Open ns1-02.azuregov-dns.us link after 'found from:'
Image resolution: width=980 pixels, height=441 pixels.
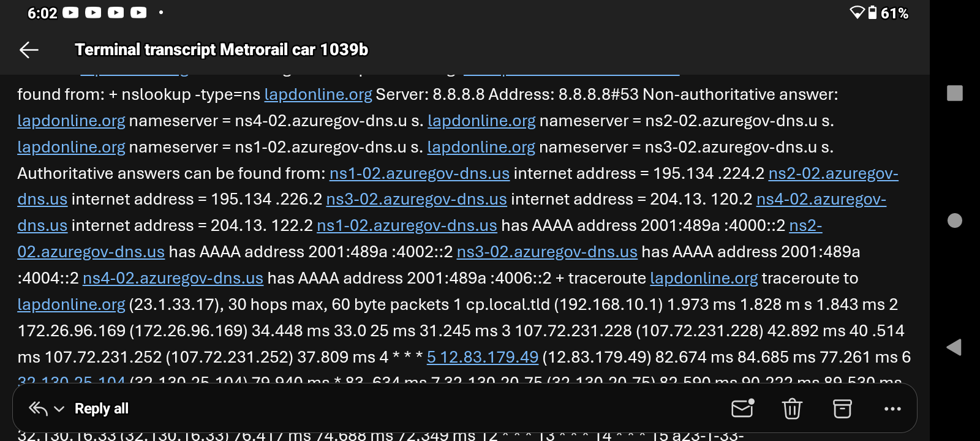coord(419,173)
